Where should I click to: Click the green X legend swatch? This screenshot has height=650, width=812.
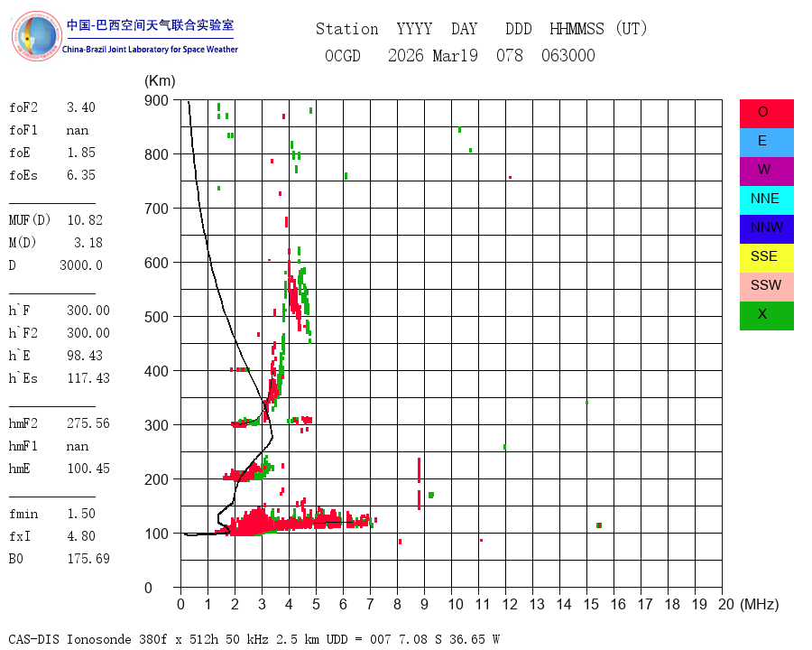click(x=766, y=316)
